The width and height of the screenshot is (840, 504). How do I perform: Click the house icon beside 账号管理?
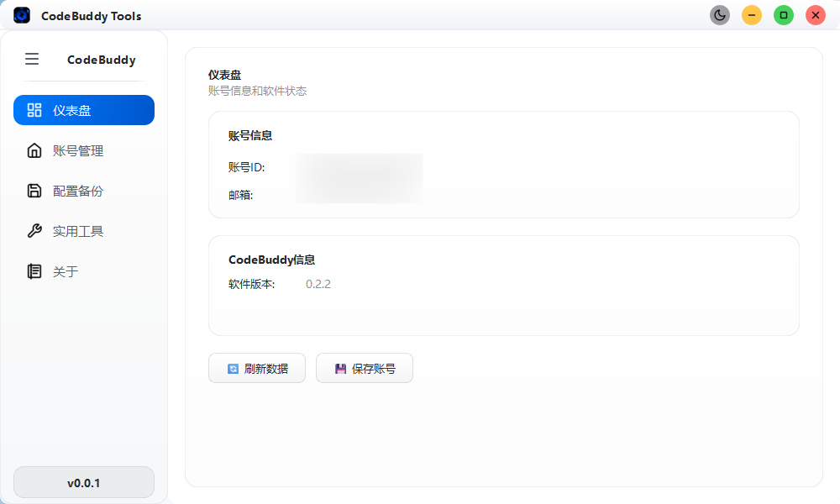coord(34,150)
